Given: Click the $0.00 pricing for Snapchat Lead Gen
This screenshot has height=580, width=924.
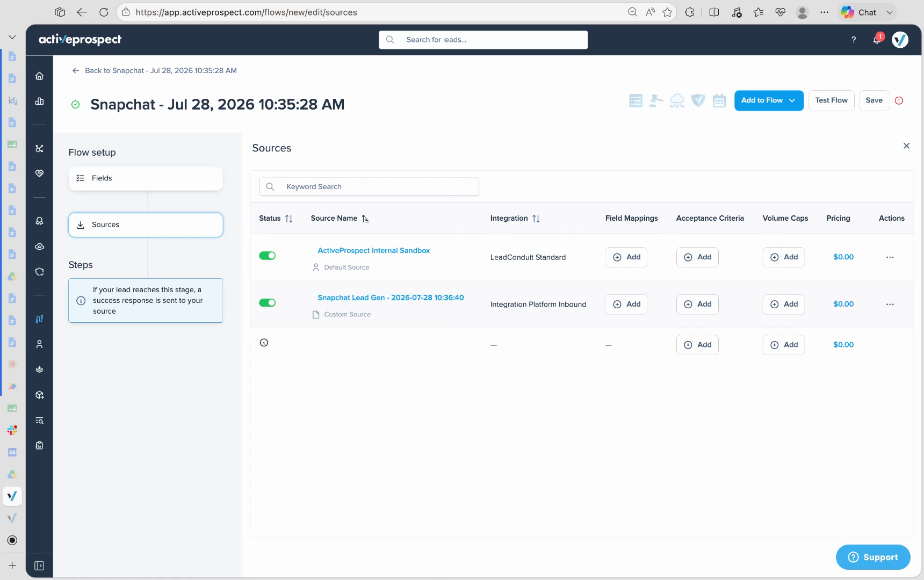Looking at the screenshot, I should [x=843, y=304].
